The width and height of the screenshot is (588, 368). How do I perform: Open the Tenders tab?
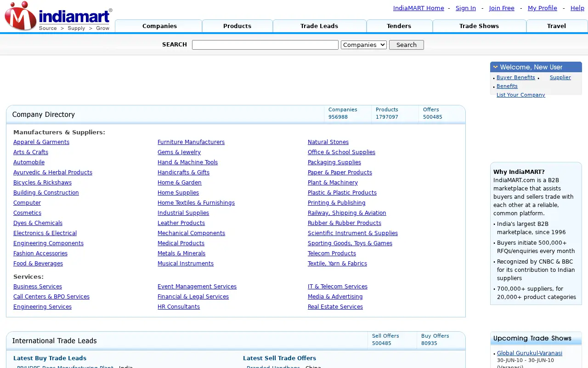coord(399,26)
